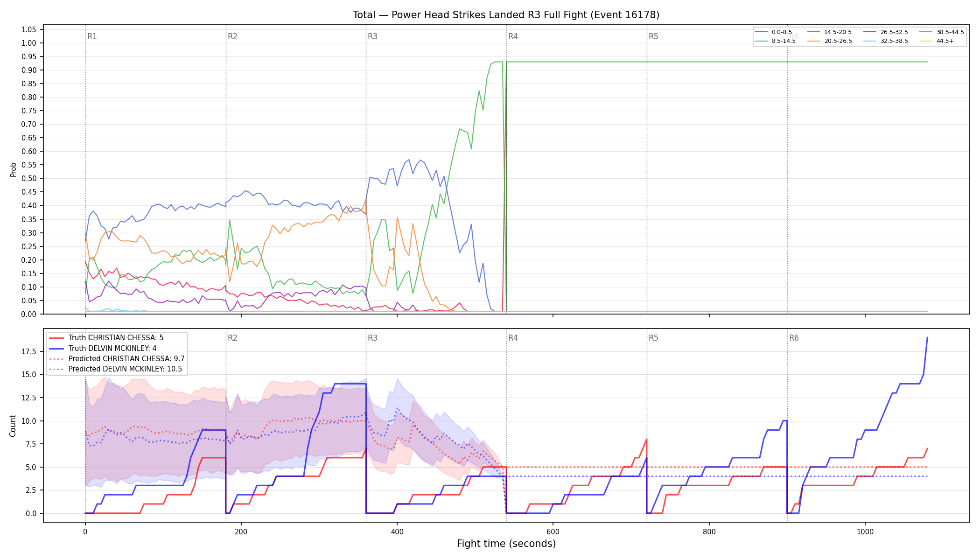Select the '8.5-14.5' legend label
The width and height of the screenshot is (980, 560).
(784, 41)
